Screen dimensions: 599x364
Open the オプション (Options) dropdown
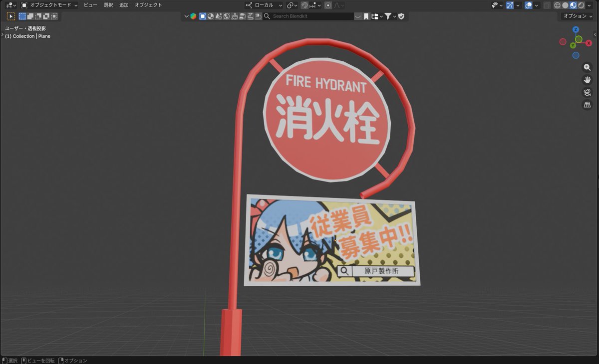point(578,16)
